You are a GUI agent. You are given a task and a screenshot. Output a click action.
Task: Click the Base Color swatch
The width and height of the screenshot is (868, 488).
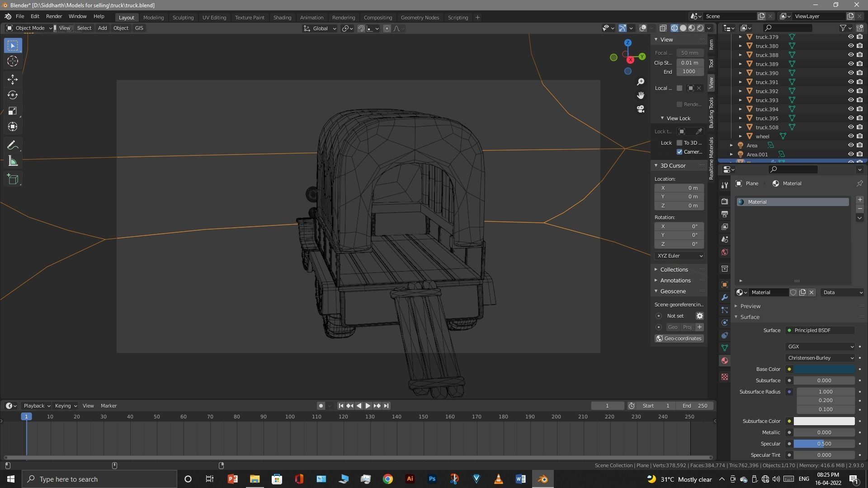pyautogui.click(x=824, y=369)
